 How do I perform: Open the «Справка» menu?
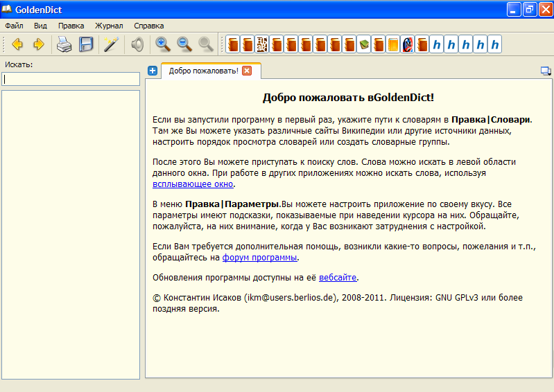click(149, 25)
